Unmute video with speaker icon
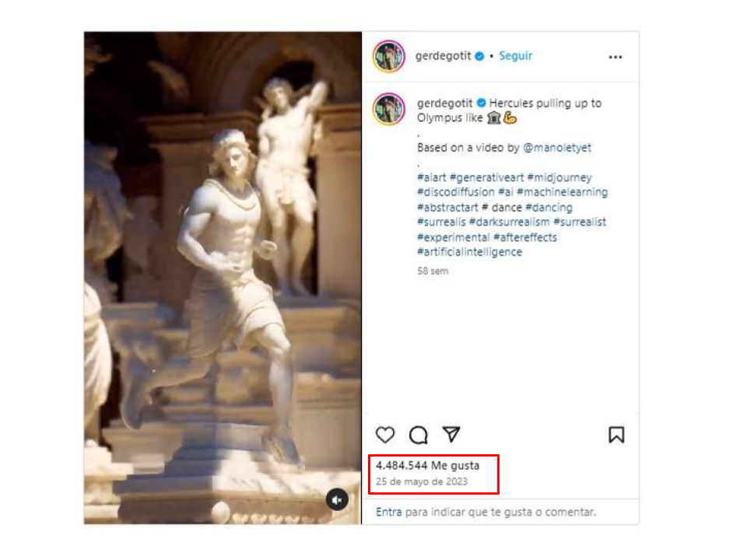747x560 pixels. pos(337,499)
